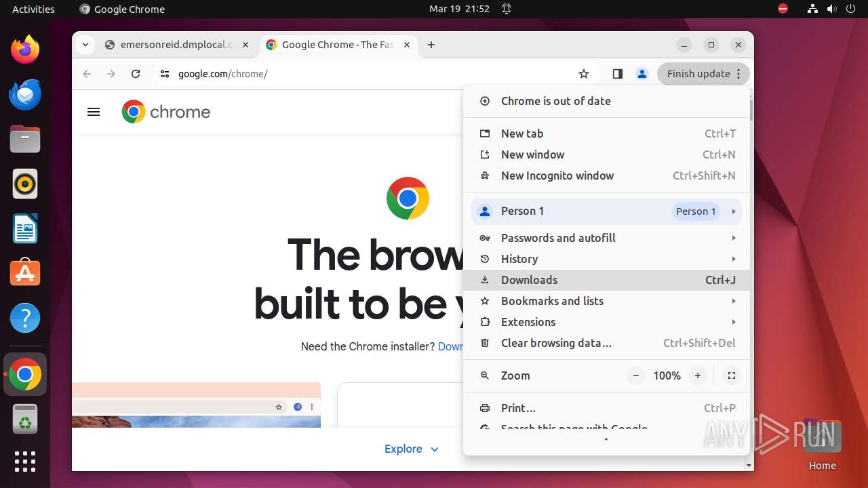Screen dimensions: 868x488
Task: Switch to emersonreid.dmplocal tab
Action: coord(177,45)
